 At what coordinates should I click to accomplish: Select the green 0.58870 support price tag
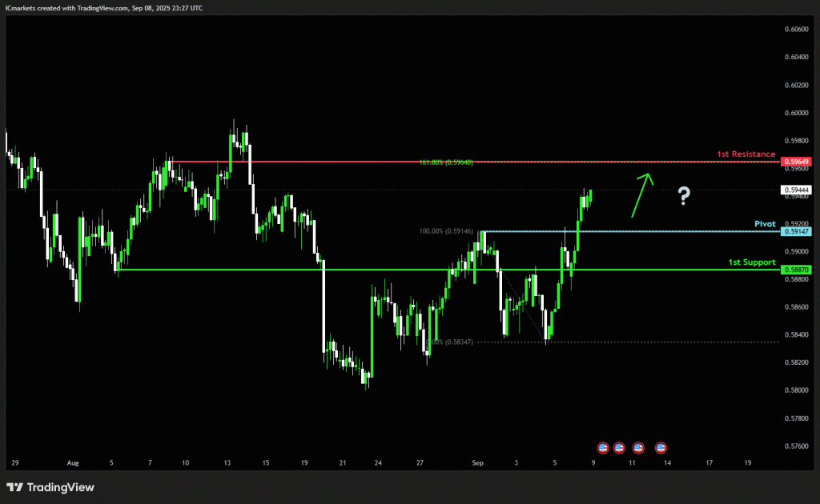pos(796,270)
